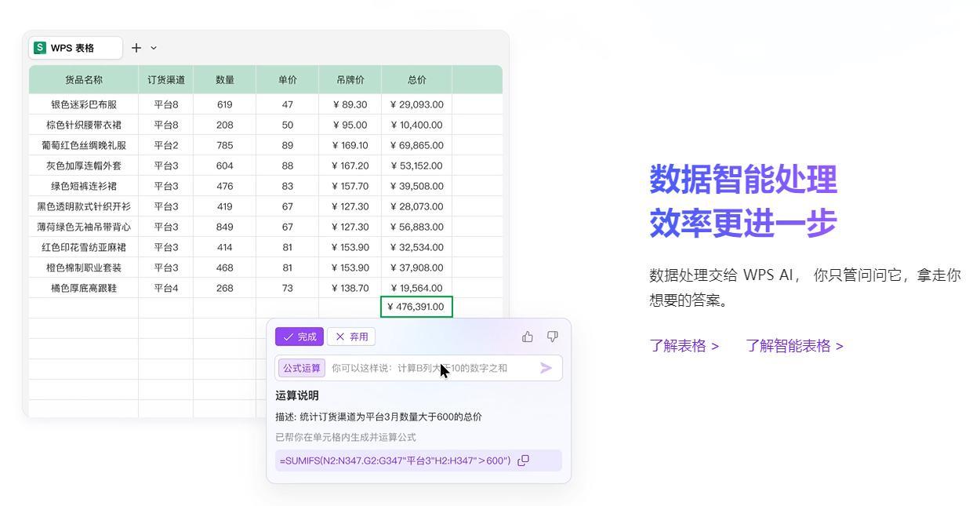This screenshot has height=506, width=980.
Task: Click the 薄荷绿色无袖吊带背心 product cell
Action: pyautogui.click(x=84, y=227)
